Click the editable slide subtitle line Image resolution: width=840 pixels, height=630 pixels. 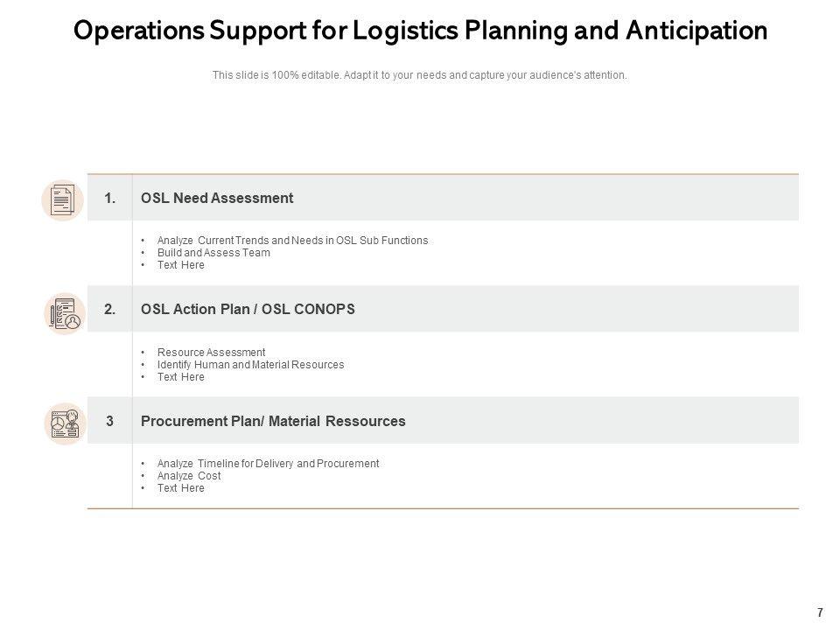click(420, 75)
